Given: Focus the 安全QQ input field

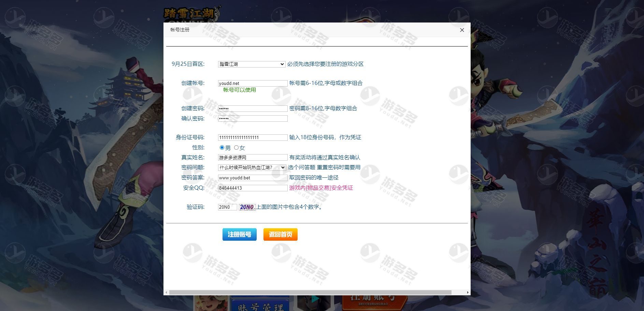Looking at the screenshot, I should pyautogui.click(x=253, y=188).
